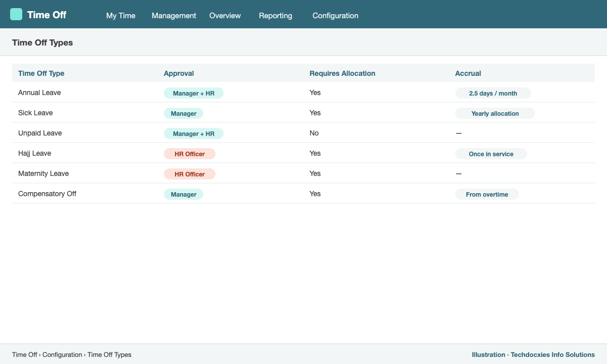This screenshot has height=364, width=607.
Task: Click Sick Leave's Yes allocation value
Action: pos(315,113)
